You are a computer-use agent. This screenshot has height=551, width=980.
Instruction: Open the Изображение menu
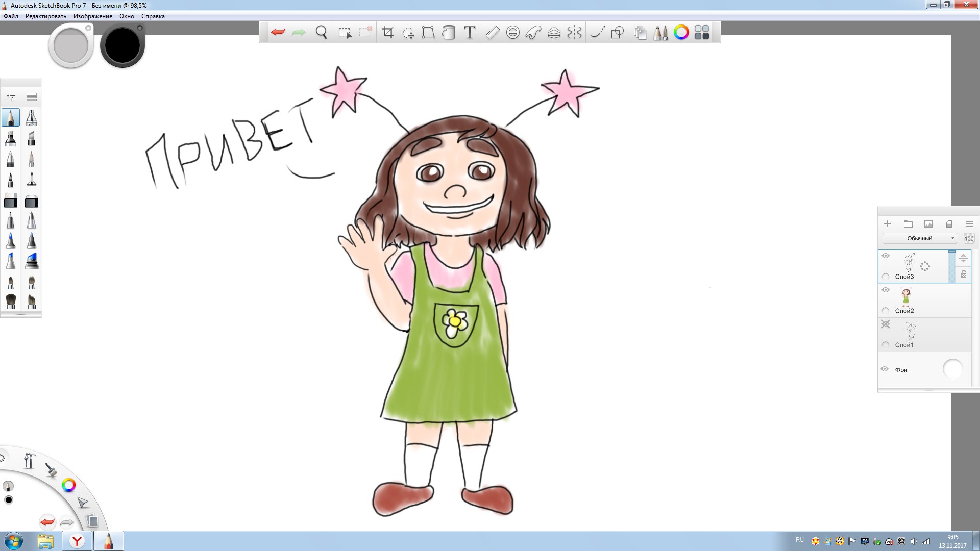(x=92, y=16)
